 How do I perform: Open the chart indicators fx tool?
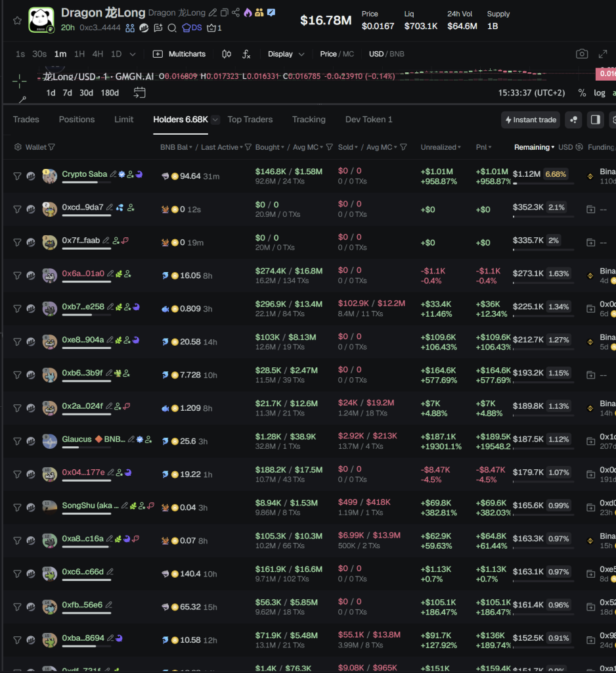pos(246,54)
